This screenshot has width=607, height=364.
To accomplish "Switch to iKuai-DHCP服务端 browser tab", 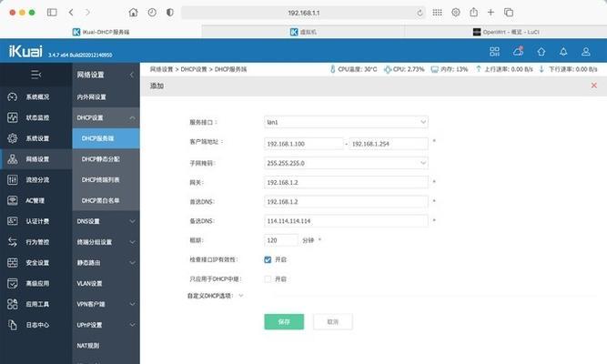I will pos(101,32).
